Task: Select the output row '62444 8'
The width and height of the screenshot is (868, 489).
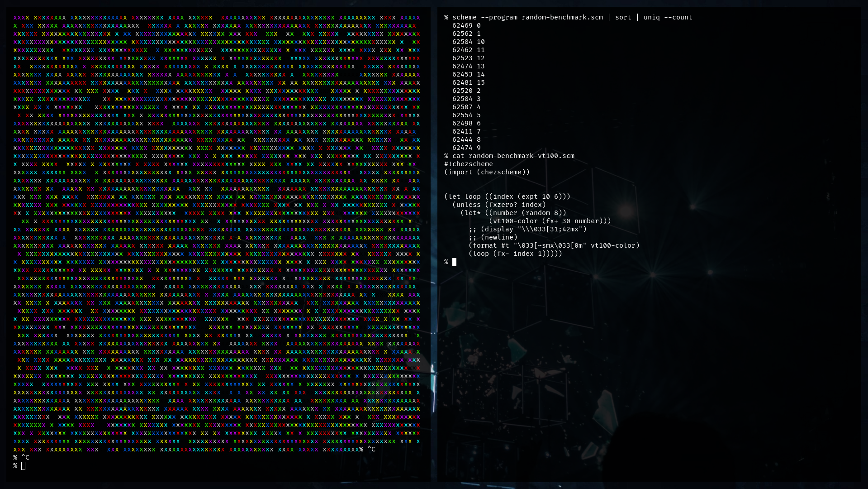Action: tap(466, 139)
